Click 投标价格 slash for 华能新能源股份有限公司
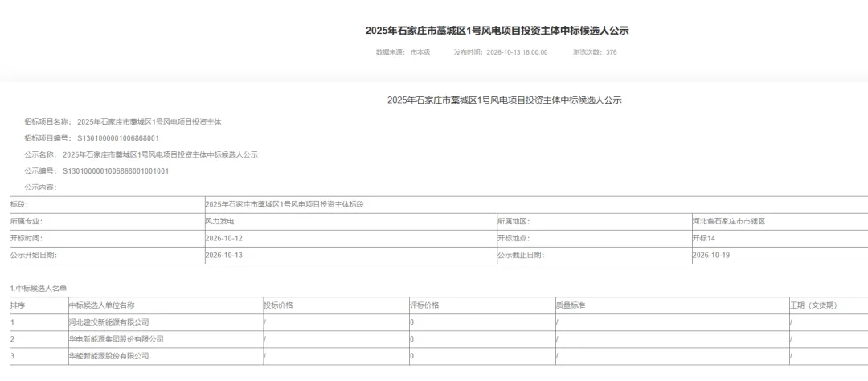Screen dimensions: 868x381 [336, 356]
